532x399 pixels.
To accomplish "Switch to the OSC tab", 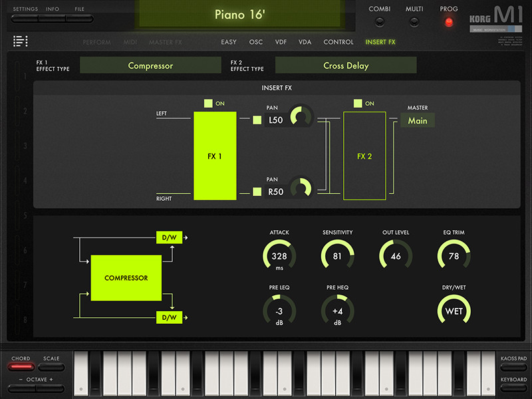I will pyautogui.click(x=256, y=42).
